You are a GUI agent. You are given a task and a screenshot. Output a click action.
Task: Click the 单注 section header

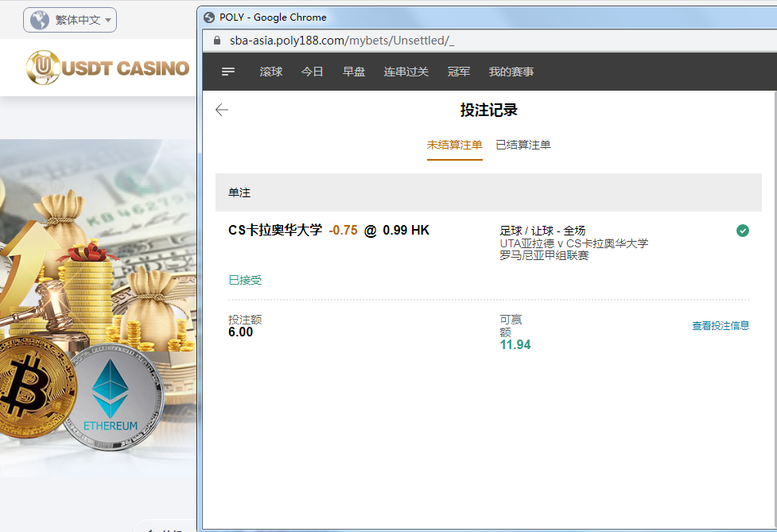(x=488, y=192)
